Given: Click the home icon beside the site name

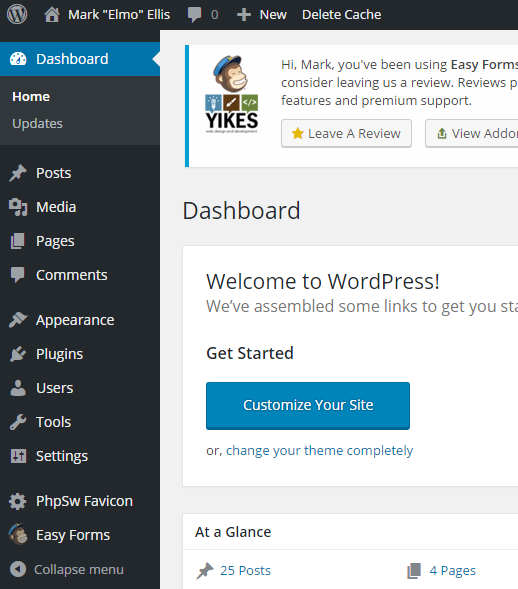Looking at the screenshot, I should [52, 15].
